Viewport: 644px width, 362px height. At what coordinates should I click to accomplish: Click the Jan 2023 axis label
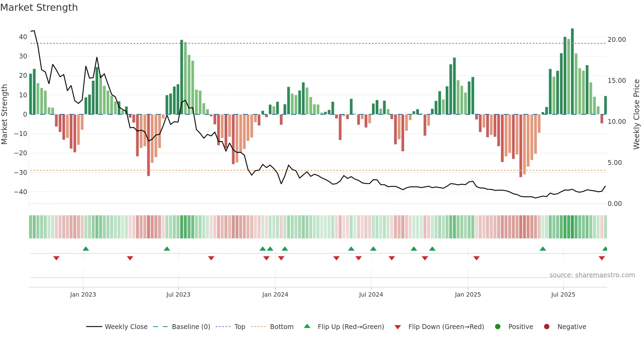point(83,294)
